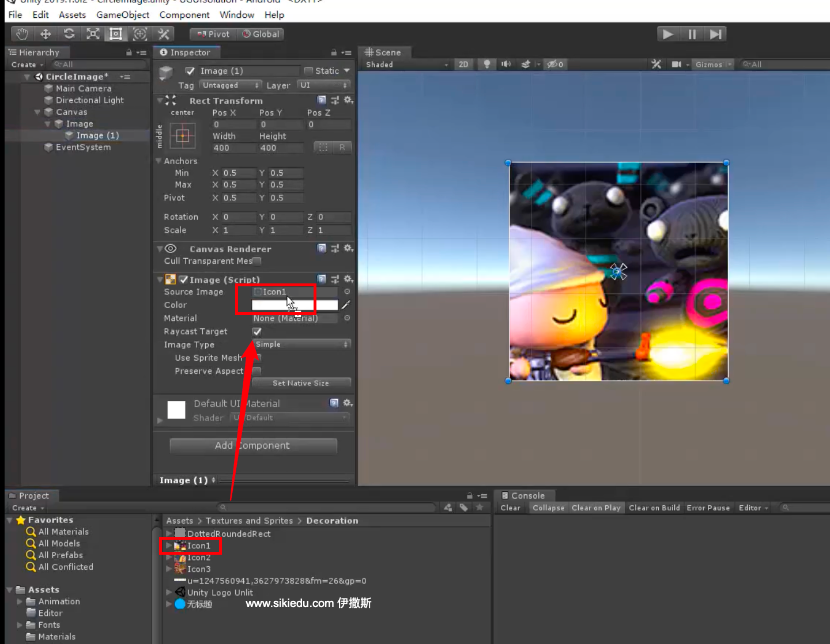Click the Pause button
830x644 pixels.
[692, 35]
